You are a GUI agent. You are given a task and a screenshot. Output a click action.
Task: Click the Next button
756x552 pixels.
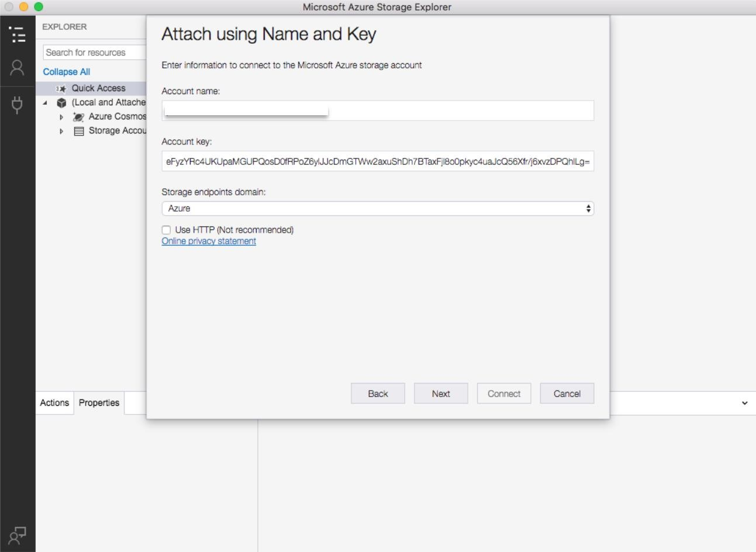click(441, 394)
